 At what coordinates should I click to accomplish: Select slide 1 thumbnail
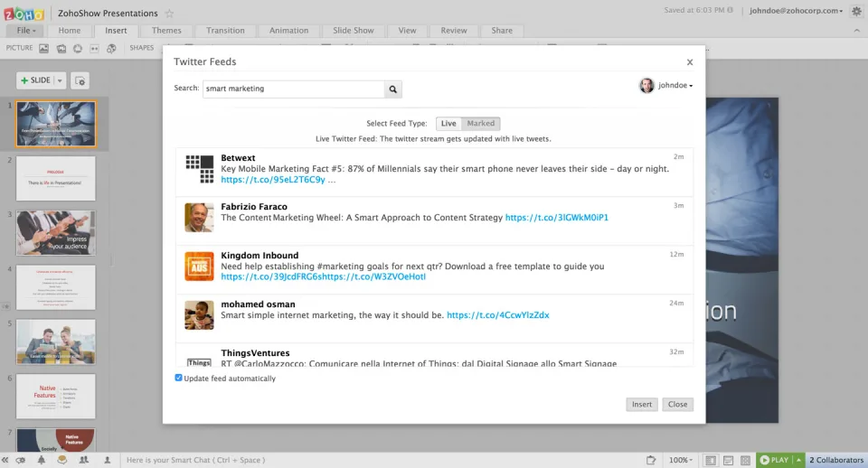click(x=56, y=124)
